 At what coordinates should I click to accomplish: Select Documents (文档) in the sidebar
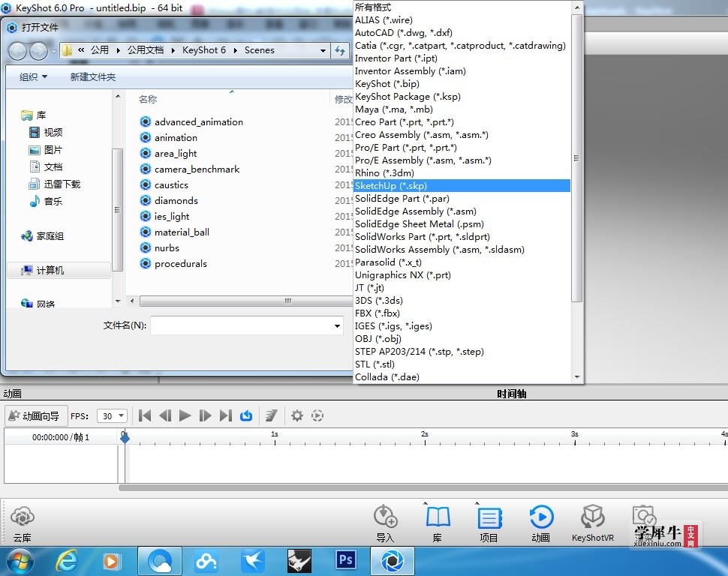coord(46,166)
